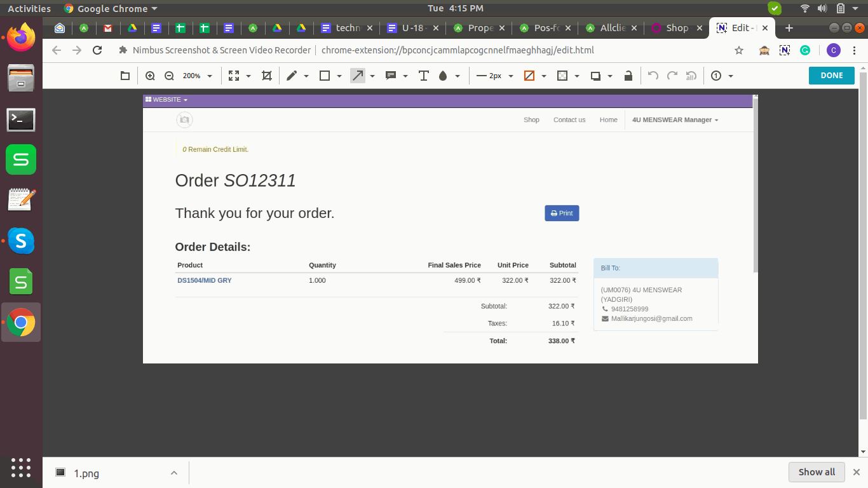Select the Pencil drawing tool

tap(292, 76)
